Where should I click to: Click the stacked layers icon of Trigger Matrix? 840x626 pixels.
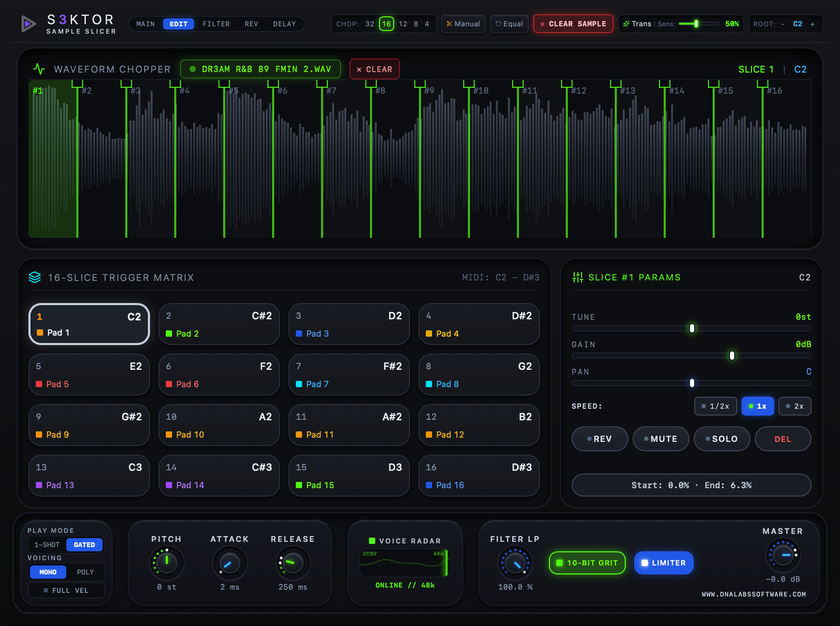[35, 277]
